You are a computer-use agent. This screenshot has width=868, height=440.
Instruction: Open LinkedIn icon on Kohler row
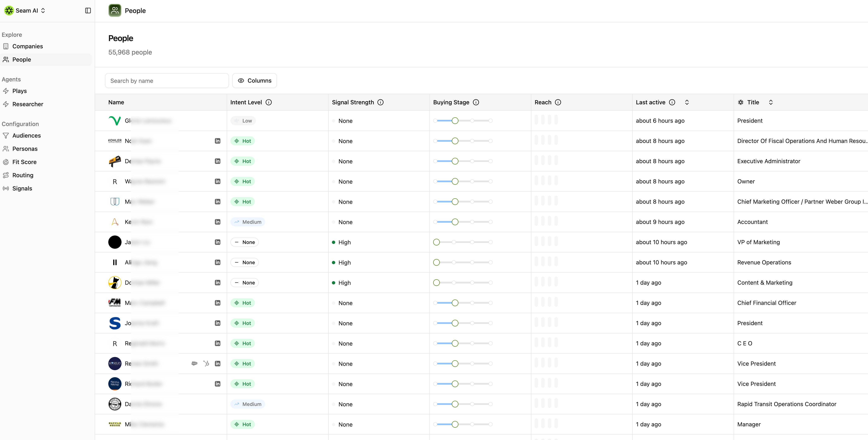pos(218,141)
